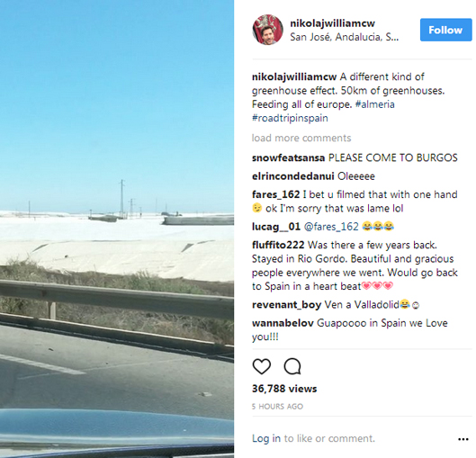The image size is (476, 458).
Task: Open the three-dots more options menu
Action: coord(463,439)
